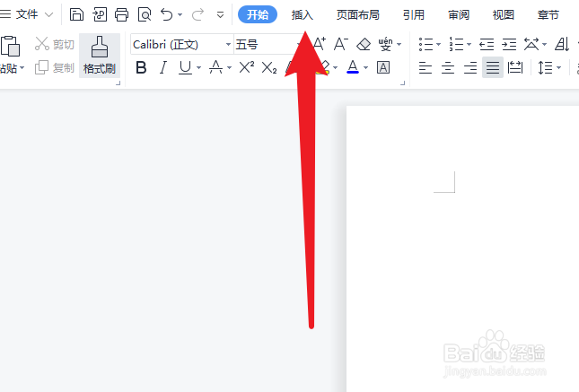Open the 视图 tab
The width and height of the screenshot is (579, 392).
[x=504, y=14]
